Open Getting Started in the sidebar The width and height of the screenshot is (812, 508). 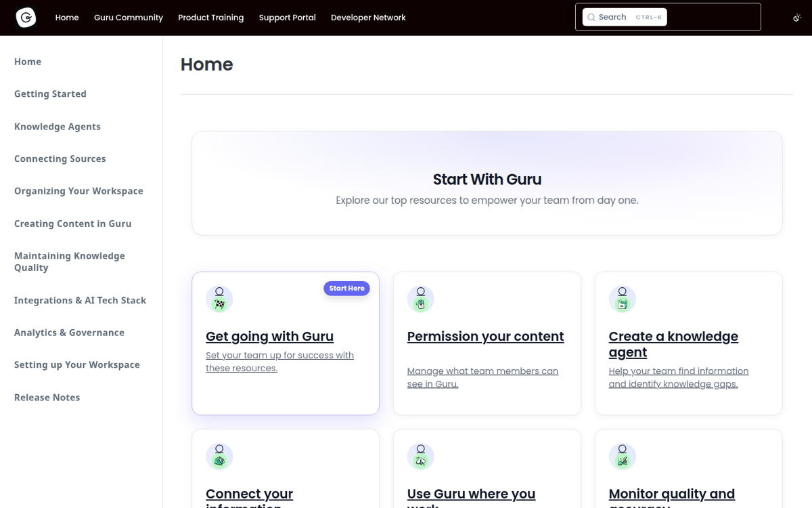tap(50, 94)
